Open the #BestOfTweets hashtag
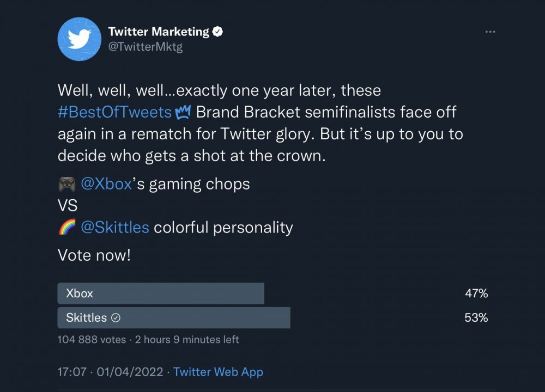The width and height of the screenshot is (545, 392). coord(114,113)
